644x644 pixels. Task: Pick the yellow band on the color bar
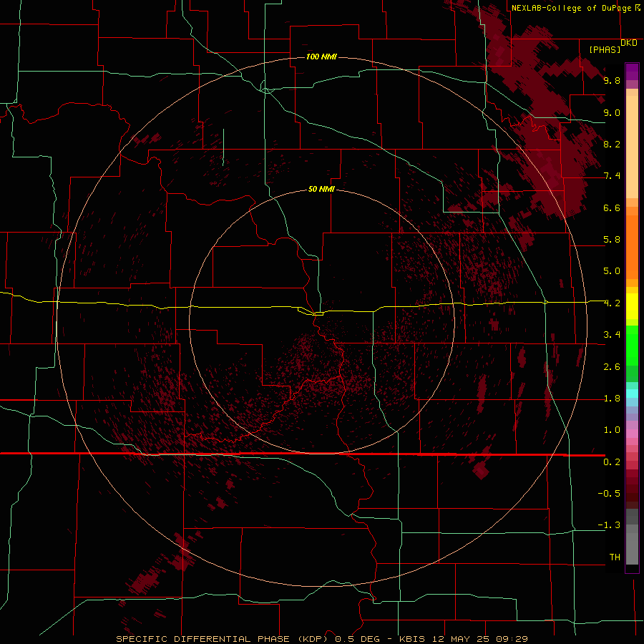pyautogui.click(x=632, y=306)
